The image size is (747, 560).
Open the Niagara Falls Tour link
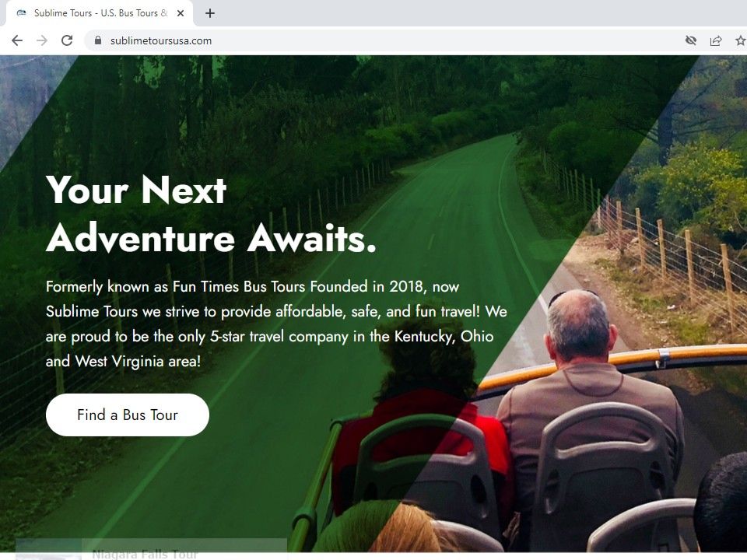(145, 555)
